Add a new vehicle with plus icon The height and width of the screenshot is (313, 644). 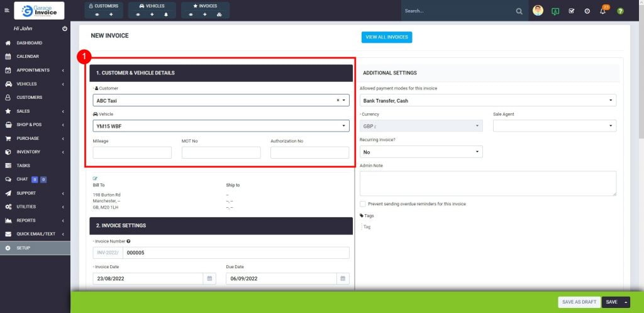click(x=152, y=14)
